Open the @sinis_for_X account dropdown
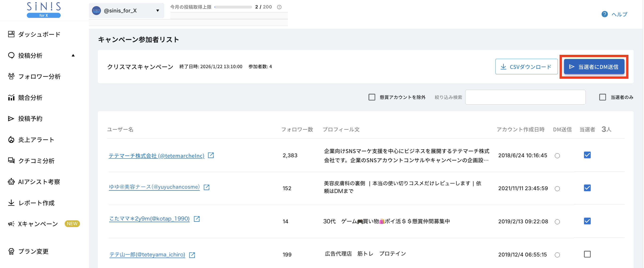 pos(158,11)
